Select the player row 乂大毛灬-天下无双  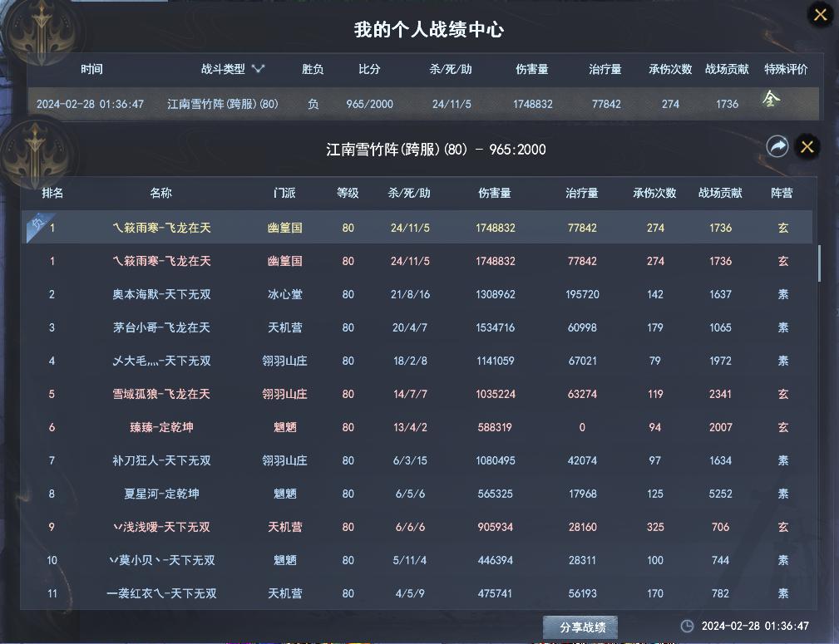tap(417, 361)
